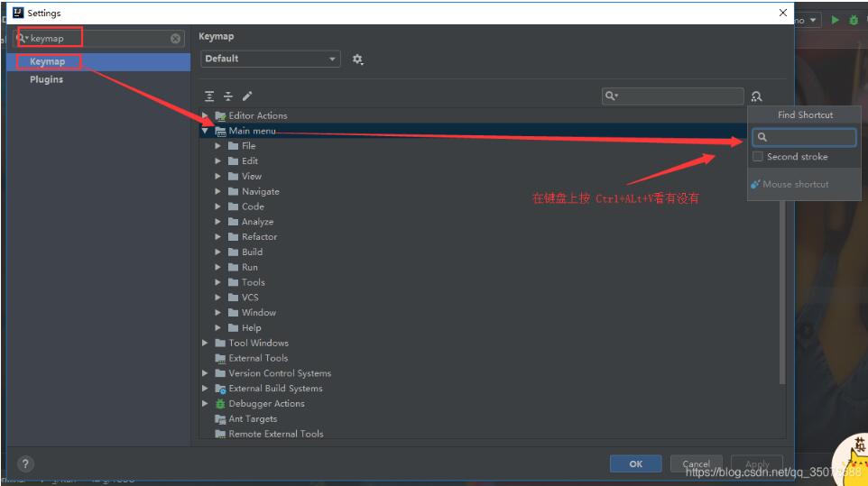Open the Default keymap dropdown
Image resolution: width=868 pixels, height=486 pixels.
tap(270, 60)
